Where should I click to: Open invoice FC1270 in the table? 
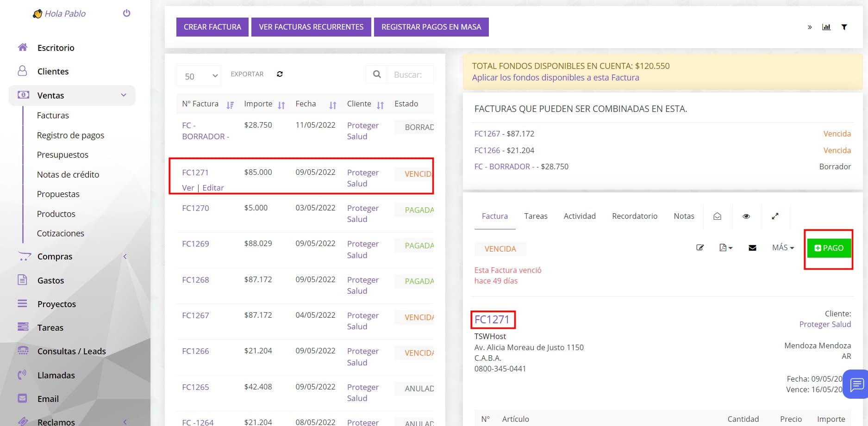click(x=195, y=208)
